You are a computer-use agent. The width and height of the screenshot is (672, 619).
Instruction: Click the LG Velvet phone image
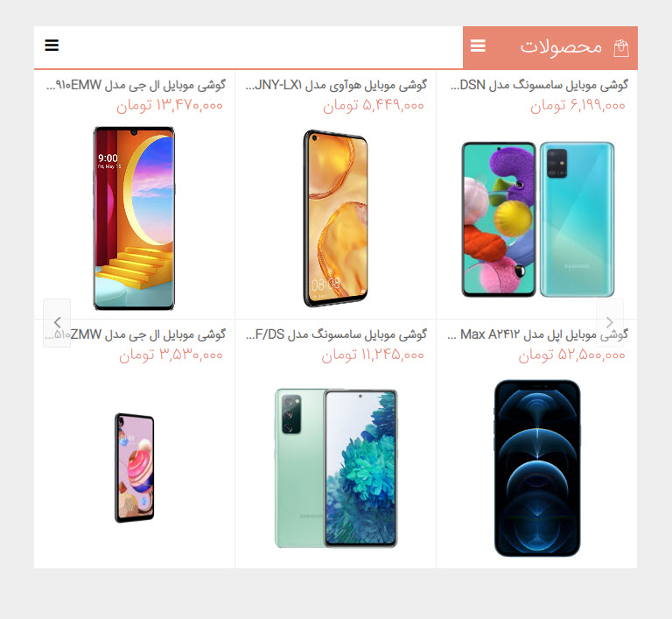(134, 218)
